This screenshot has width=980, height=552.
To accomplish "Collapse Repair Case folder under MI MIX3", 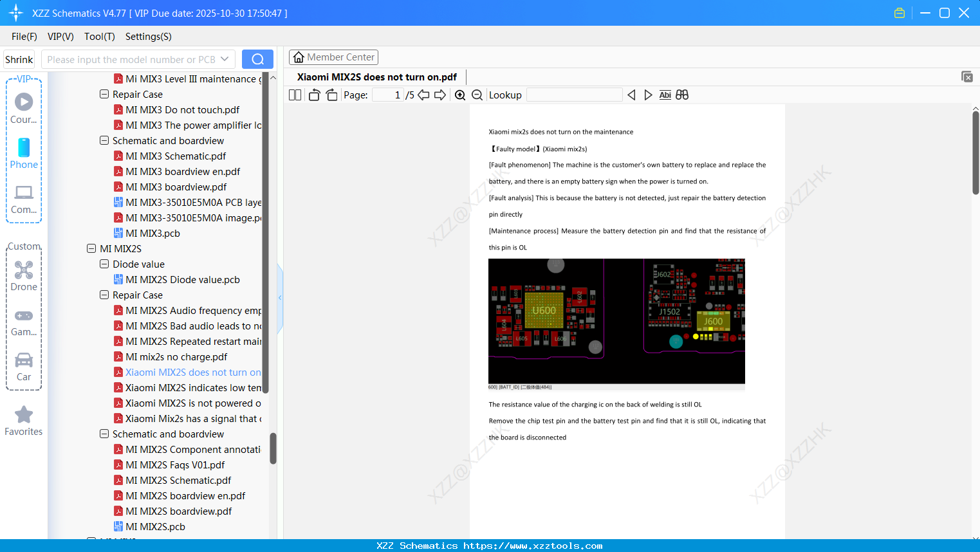I will (104, 95).
